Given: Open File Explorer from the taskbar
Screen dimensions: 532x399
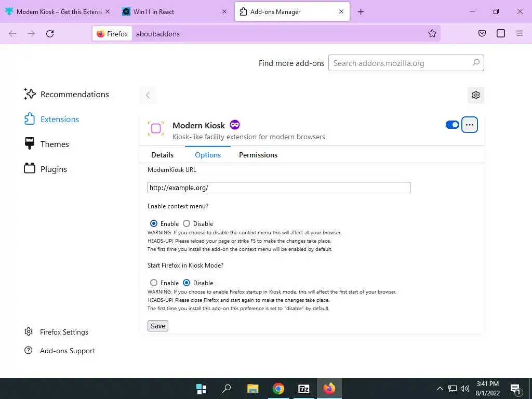Looking at the screenshot, I should [252, 389].
